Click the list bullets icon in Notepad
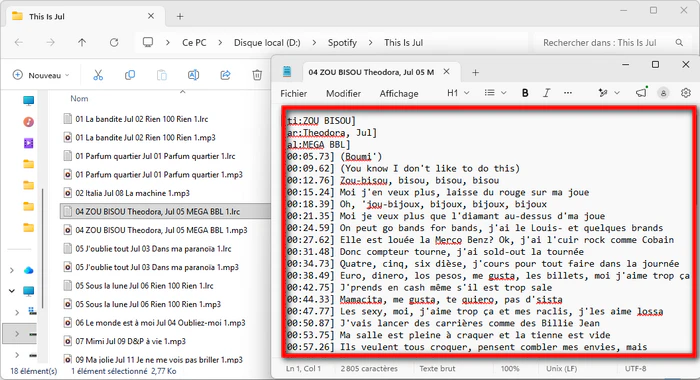700x380 pixels. point(490,93)
